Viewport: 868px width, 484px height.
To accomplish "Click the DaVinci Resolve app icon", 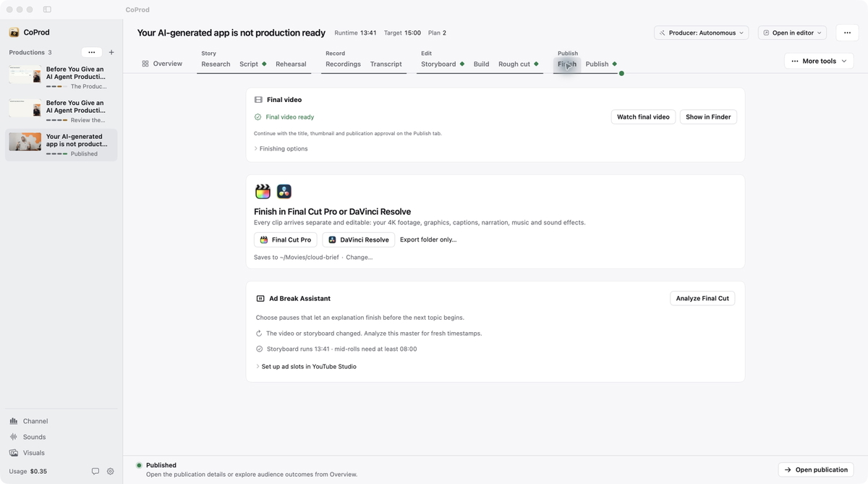I will point(284,191).
